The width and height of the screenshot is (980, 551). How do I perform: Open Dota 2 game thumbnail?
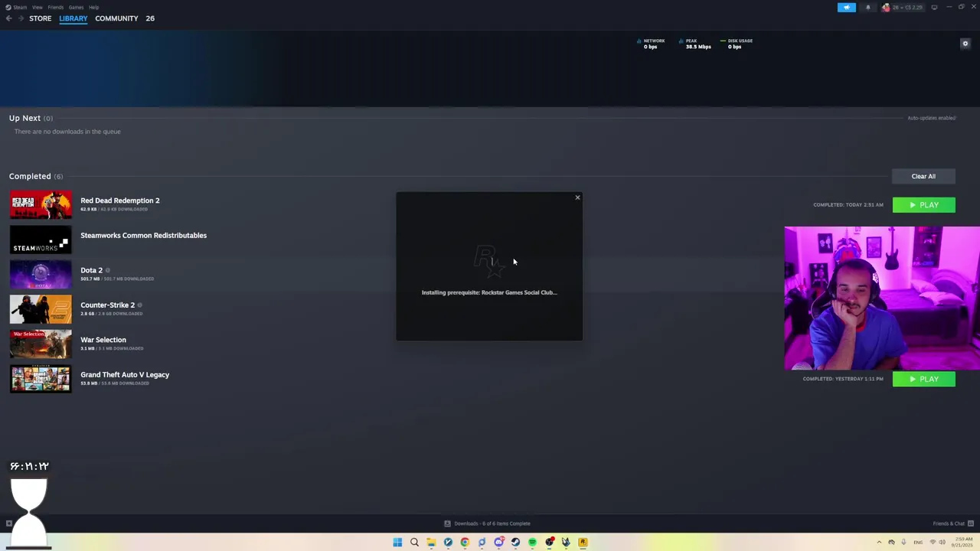41,274
